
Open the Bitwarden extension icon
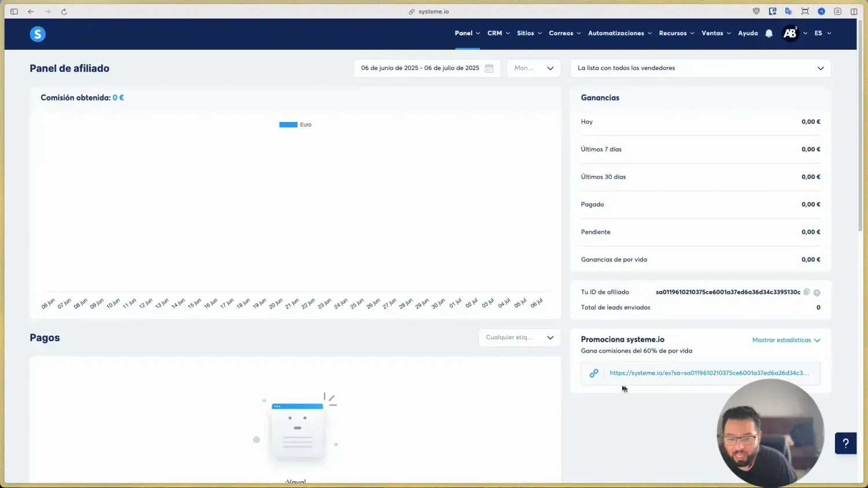pyautogui.click(x=773, y=11)
